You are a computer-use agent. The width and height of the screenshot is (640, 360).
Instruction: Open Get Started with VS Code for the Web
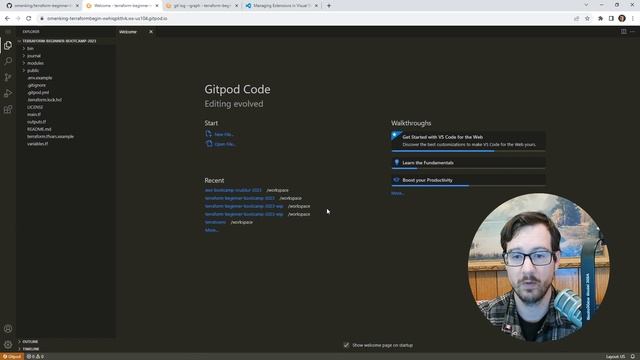(x=468, y=141)
